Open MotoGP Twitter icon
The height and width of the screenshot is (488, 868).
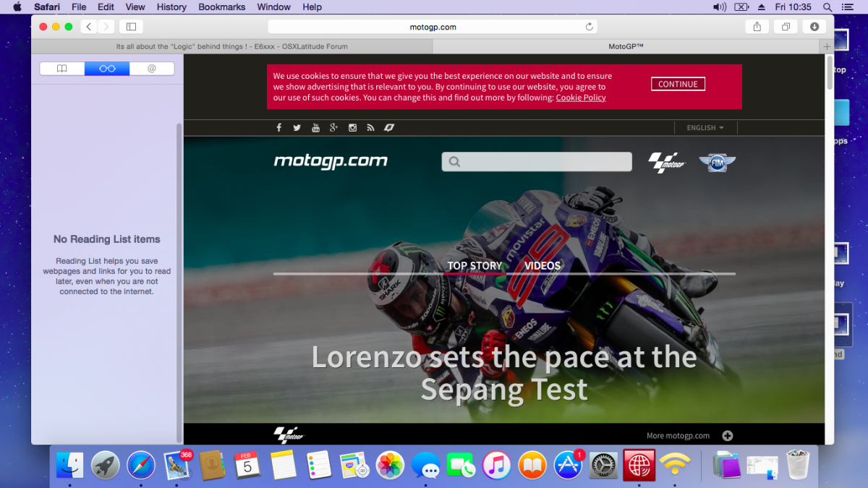[x=297, y=128]
